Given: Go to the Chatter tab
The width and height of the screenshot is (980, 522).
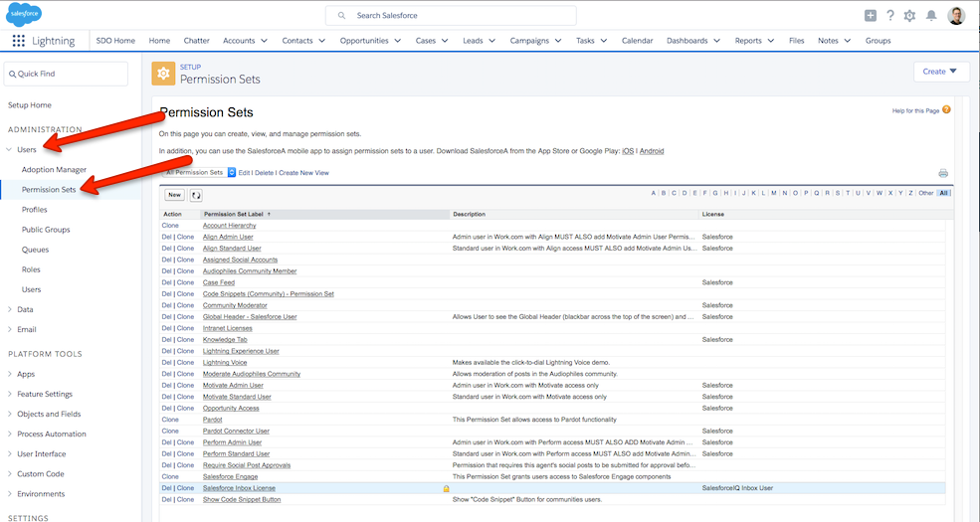Looking at the screenshot, I should [x=196, y=41].
